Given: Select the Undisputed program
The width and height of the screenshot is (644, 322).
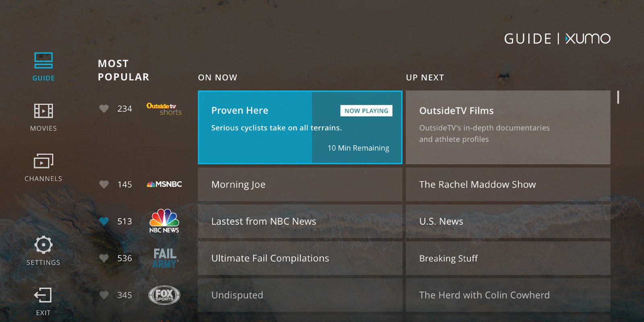Looking at the screenshot, I should pos(300,295).
